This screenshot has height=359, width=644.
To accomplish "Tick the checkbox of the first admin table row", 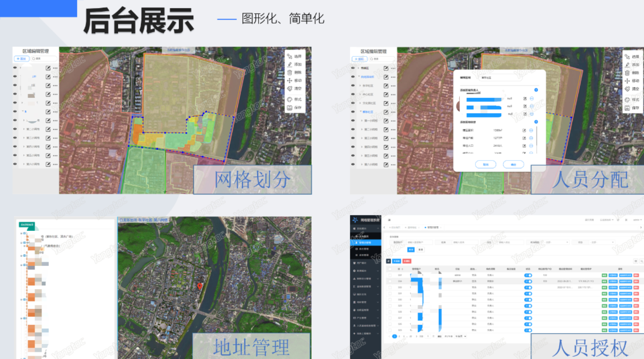I will (x=390, y=275).
